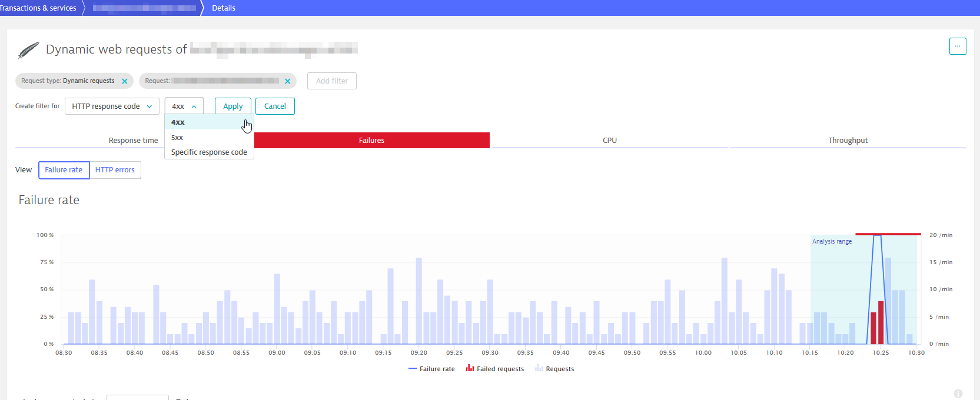
Task: Open the HTTP response code dropdown
Action: point(112,106)
